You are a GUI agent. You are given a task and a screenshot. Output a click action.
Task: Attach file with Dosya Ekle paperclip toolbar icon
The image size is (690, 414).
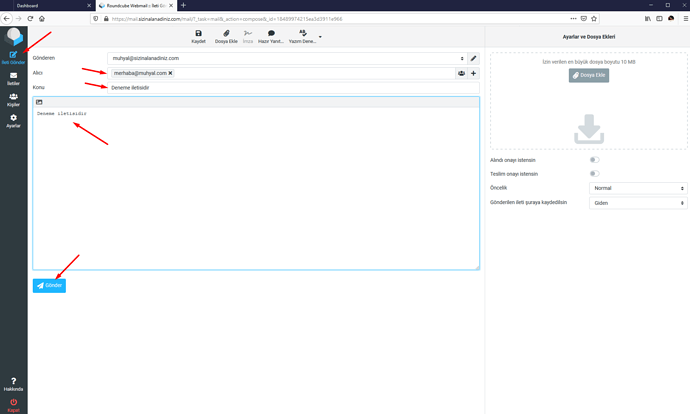point(226,37)
